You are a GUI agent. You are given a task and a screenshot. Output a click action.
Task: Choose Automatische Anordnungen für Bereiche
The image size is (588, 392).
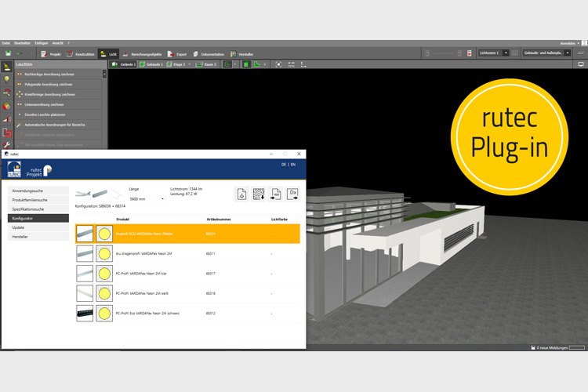[x=59, y=125]
